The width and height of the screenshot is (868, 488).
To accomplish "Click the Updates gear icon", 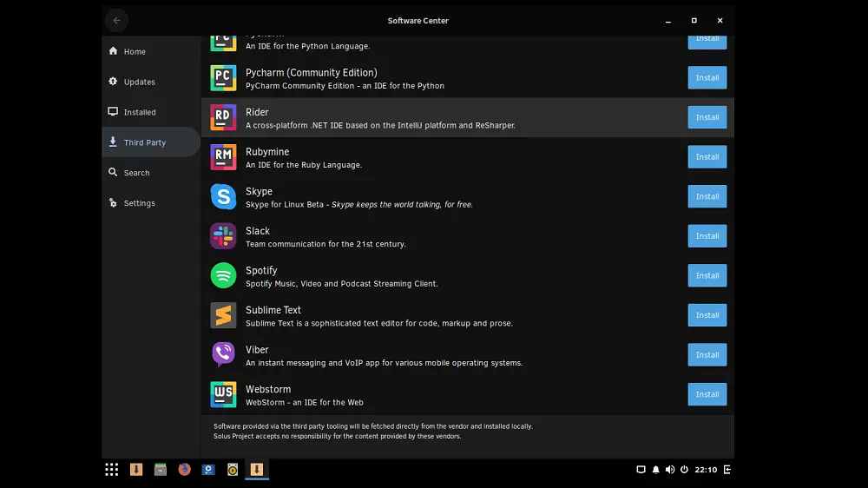I will [113, 82].
